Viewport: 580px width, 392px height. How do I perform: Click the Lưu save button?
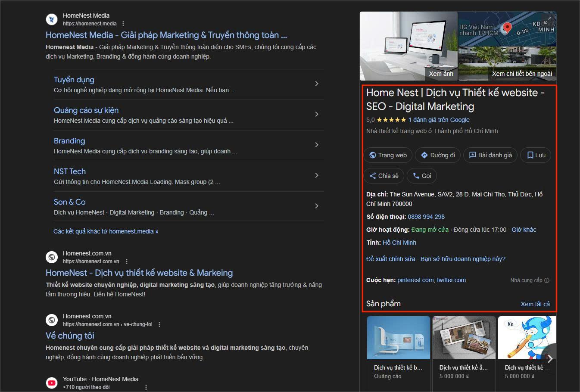pyautogui.click(x=536, y=155)
